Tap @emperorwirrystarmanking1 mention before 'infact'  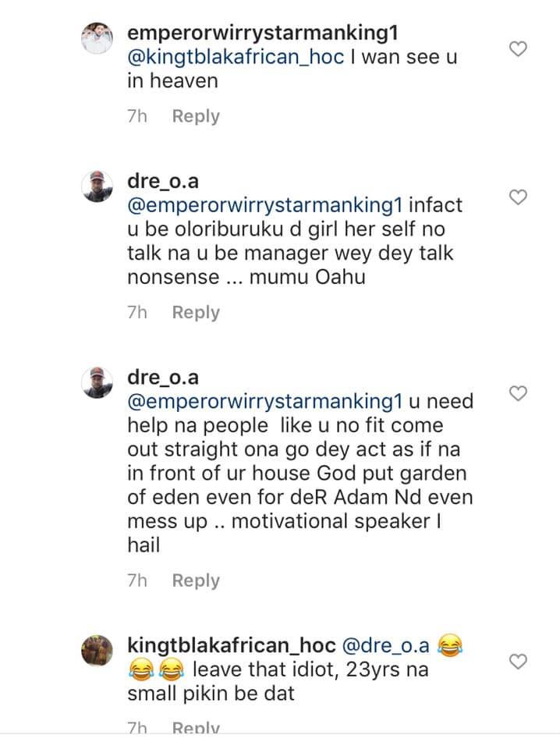(x=264, y=205)
